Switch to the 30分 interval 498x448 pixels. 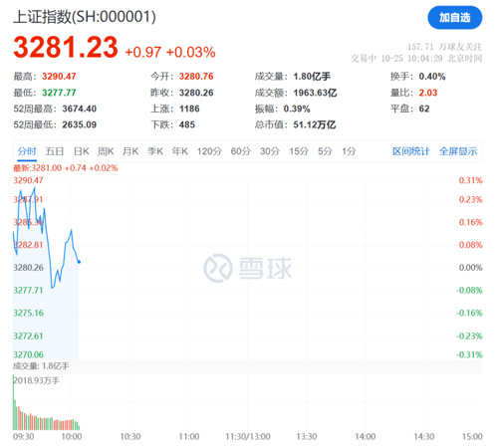tap(270, 151)
